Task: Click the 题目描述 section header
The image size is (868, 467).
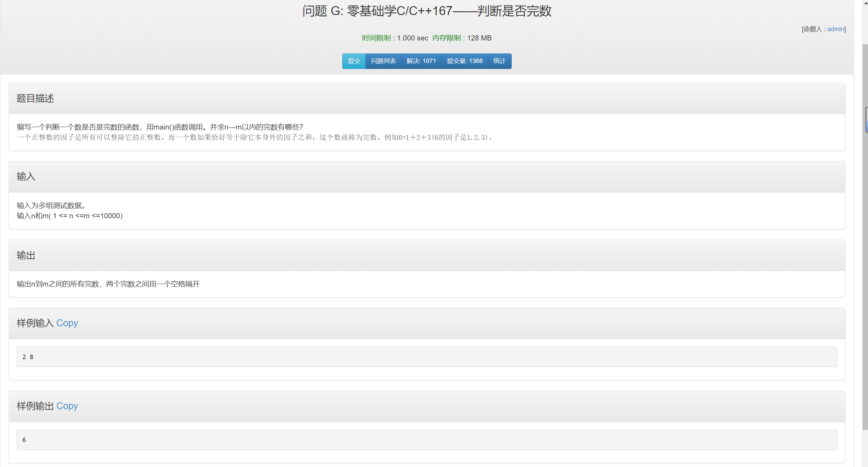Action: (35, 98)
